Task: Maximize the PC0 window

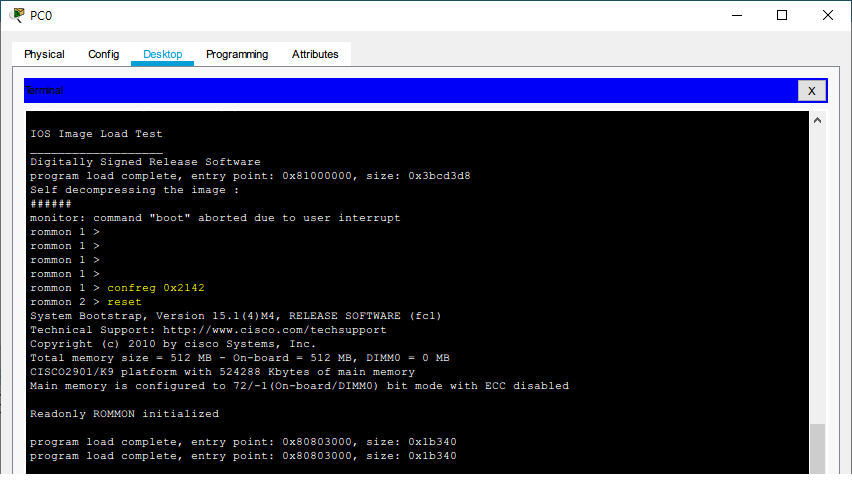Action: pyautogui.click(x=782, y=15)
